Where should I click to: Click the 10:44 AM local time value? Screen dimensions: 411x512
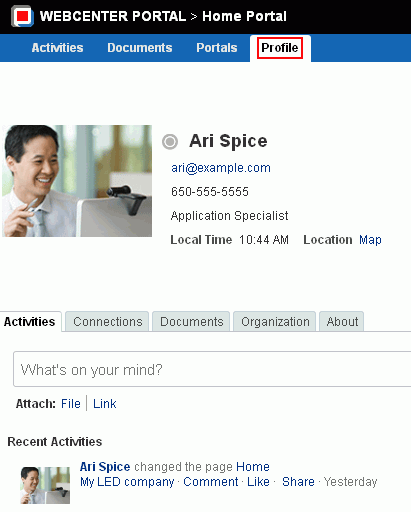click(264, 240)
